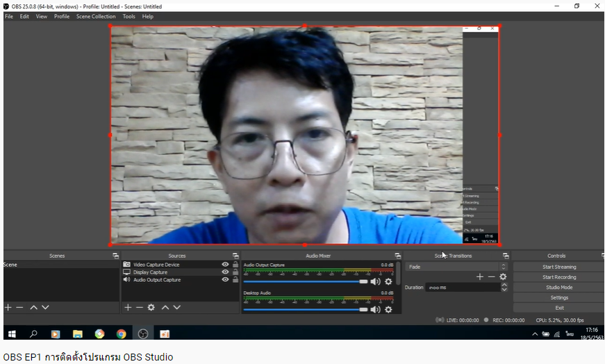Viewport: 605px width, 364px height.
Task: Open the Scene Collection menu
Action: [x=96, y=16]
